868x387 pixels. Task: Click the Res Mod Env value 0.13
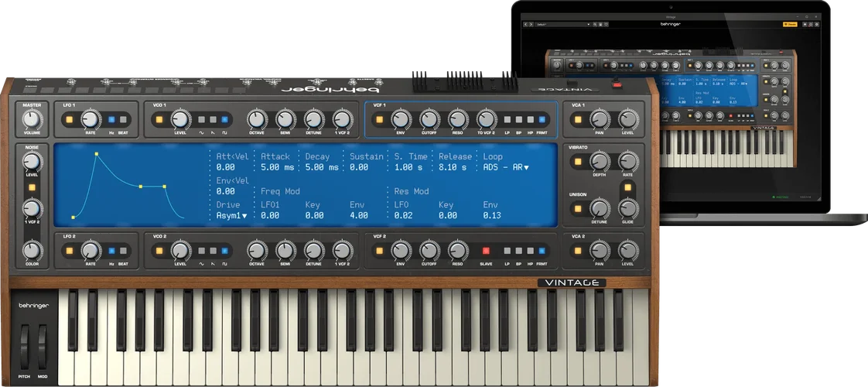pos(492,215)
